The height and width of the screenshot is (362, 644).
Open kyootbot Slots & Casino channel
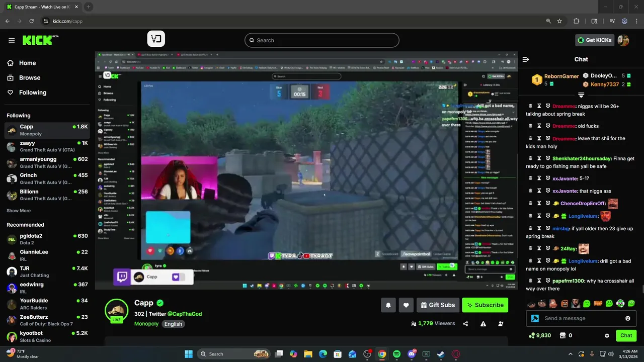(x=47, y=336)
